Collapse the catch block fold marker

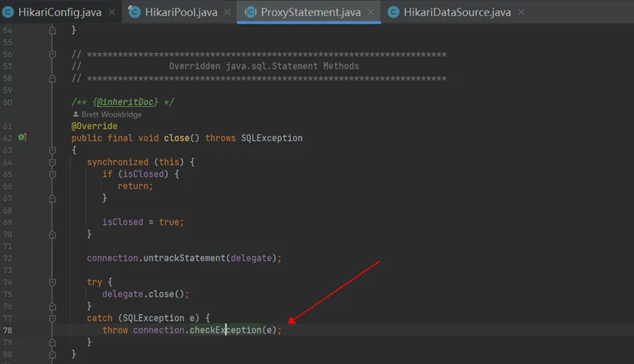click(x=52, y=318)
